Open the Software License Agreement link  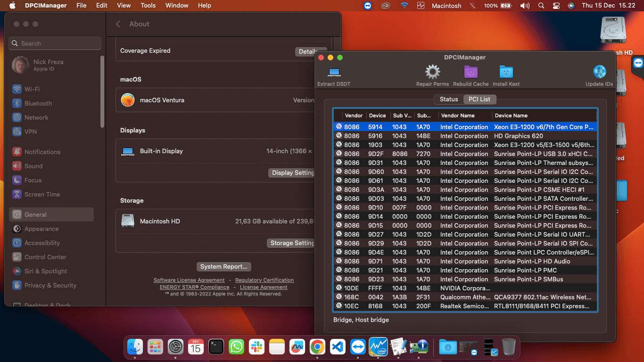[189, 280]
